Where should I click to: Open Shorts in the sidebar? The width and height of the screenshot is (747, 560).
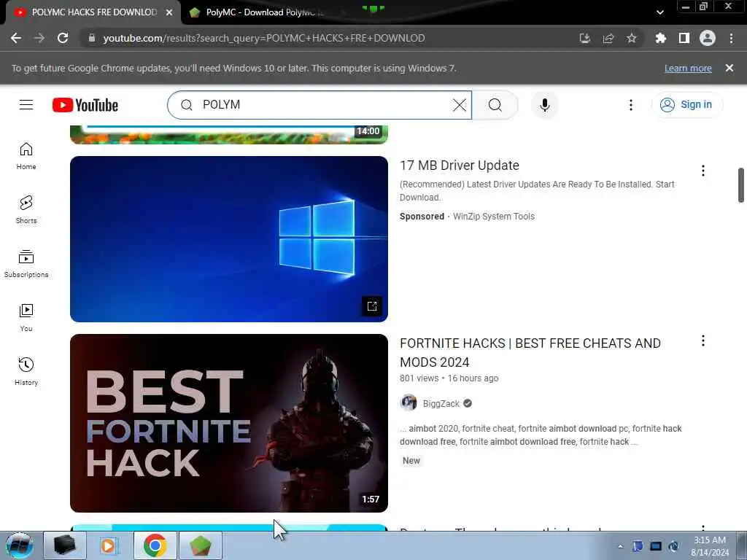[26, 209]
